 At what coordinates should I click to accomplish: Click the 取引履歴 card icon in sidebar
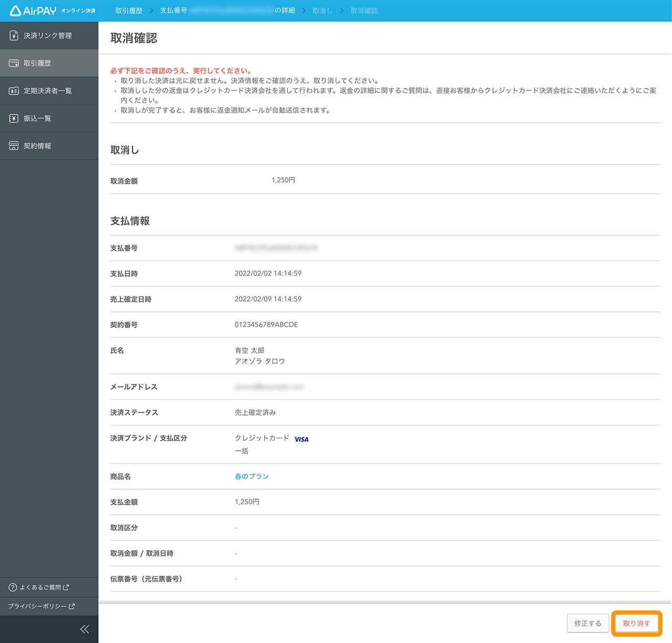tap(14, 63)
